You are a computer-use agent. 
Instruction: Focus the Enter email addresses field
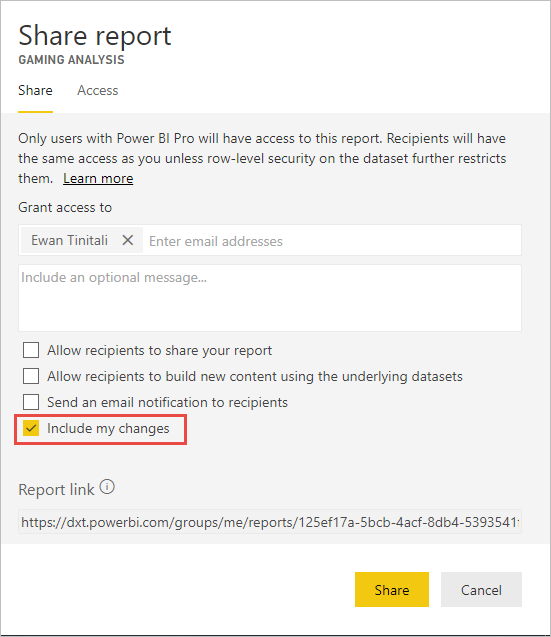pos(332,241)
